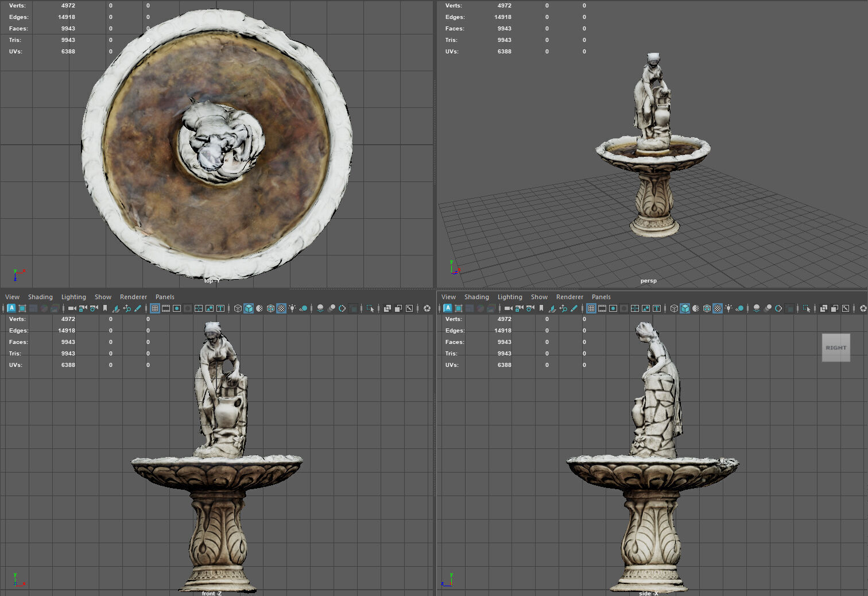Open Panels menu in side view panel

[601, 297]
